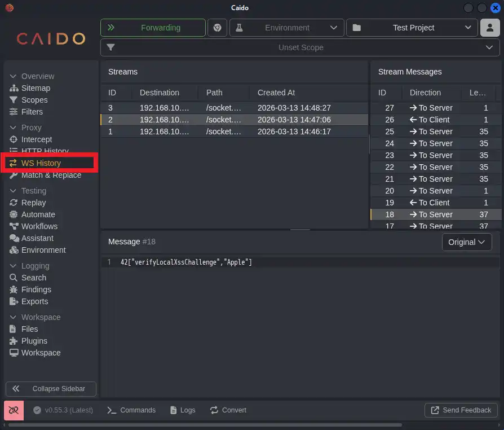Image resolution: width=504 pixels, height=430 pixels.
Task: Open the Environment dropdown
Action: click(x=286, y=28)
